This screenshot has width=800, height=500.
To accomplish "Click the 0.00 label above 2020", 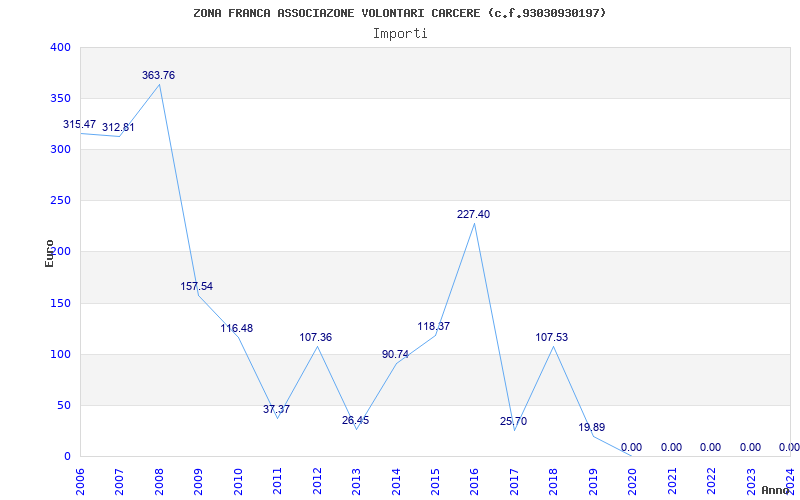I will 631,448.
